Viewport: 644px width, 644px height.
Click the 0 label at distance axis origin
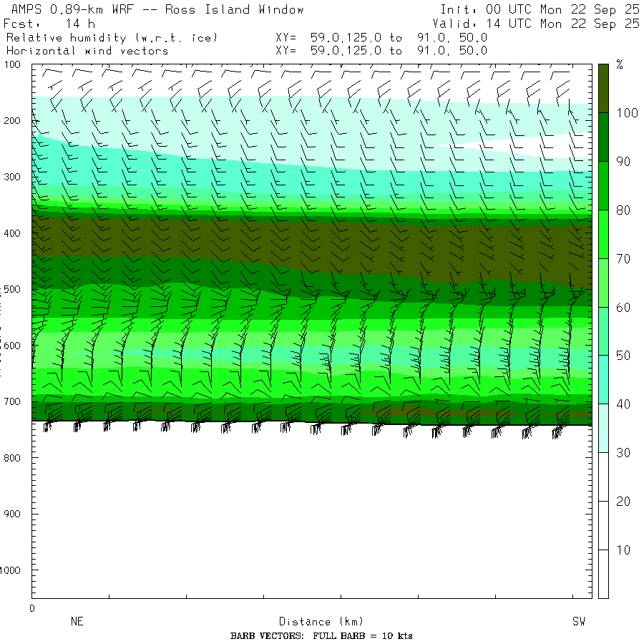pyautogui.click(x=32, y=608)
